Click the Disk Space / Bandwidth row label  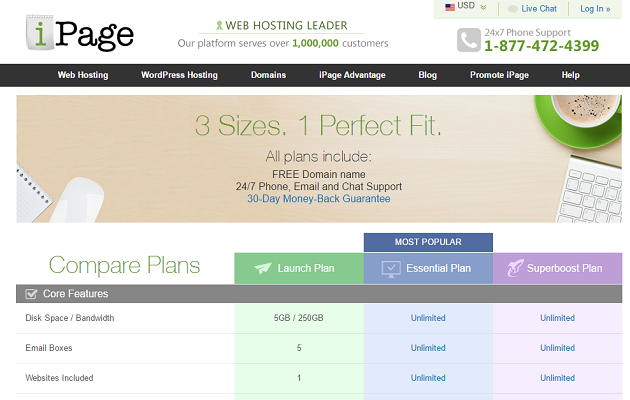tap(70, 318)
